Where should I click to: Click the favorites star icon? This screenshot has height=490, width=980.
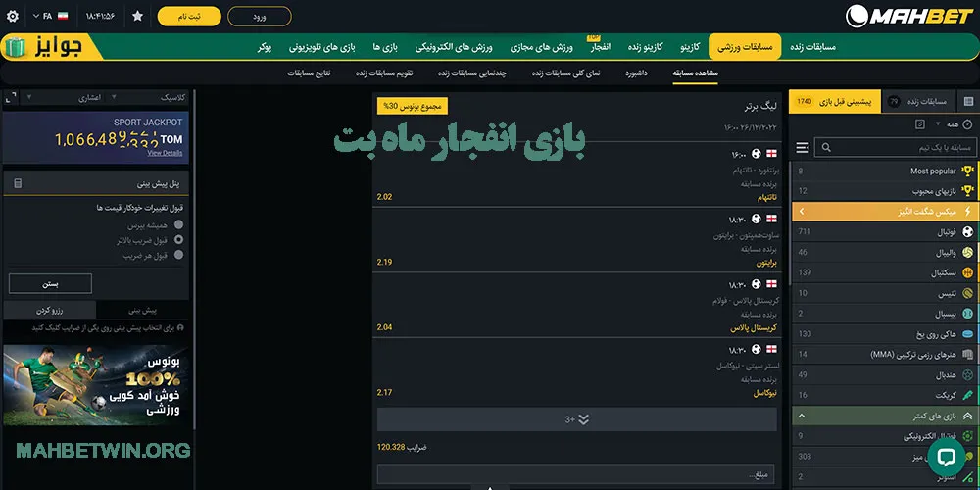(137, 17)
